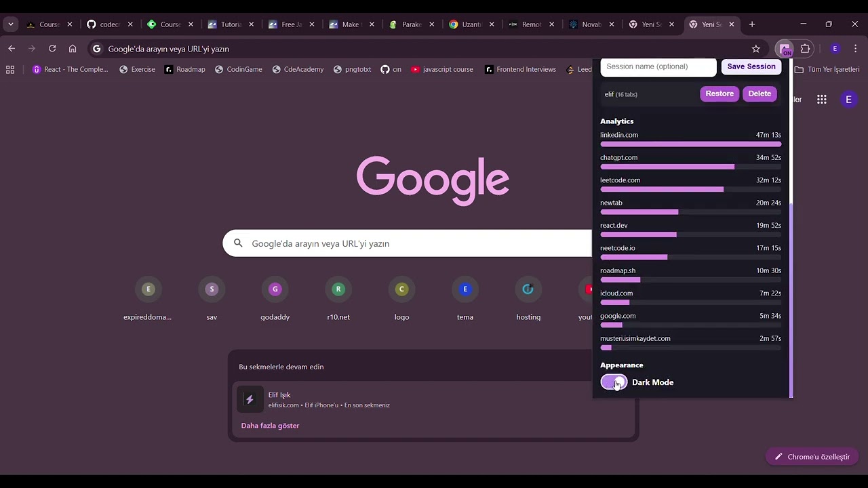The height and width of the screenshot is (488, 868).
Task: Open the Chrome three-dot menu
Action: pyautogui.click(x=855, y=49)
